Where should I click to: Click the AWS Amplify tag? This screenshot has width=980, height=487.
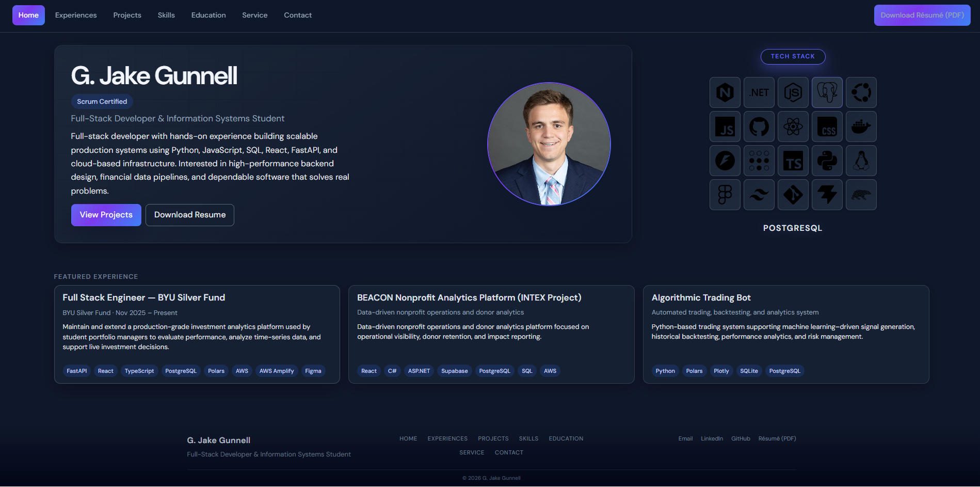coord(277,371)
